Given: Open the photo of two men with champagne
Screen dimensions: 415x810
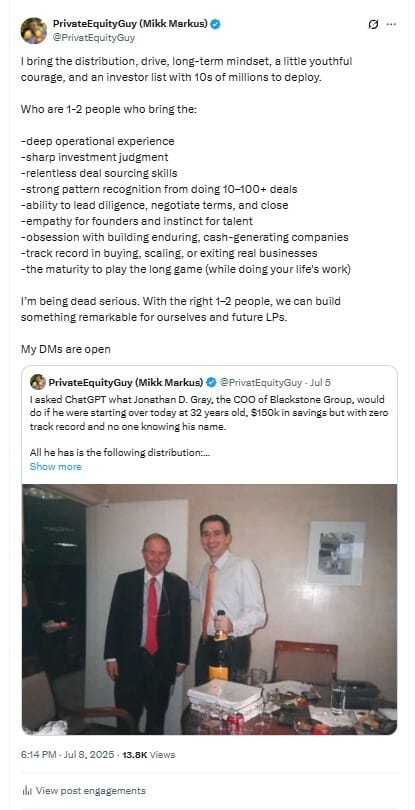Looking at the screenshot, I should pos(209,609).
